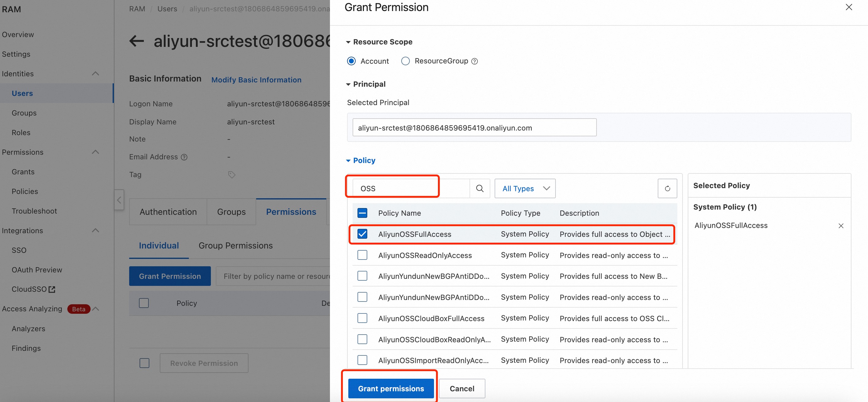The height and width of the screenshot is (402, 868).
Task: Open Roles in the sidebar
Action: click(x=21, y=133)
